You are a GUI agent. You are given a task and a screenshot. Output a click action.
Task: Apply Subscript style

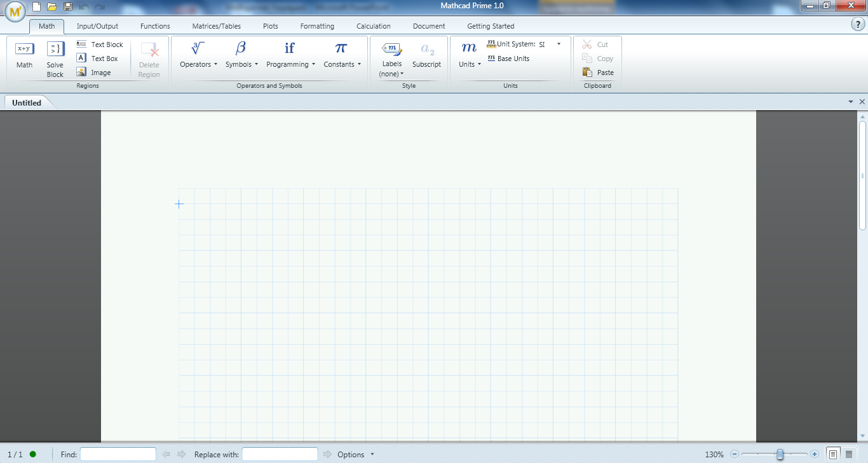(426, 55)
